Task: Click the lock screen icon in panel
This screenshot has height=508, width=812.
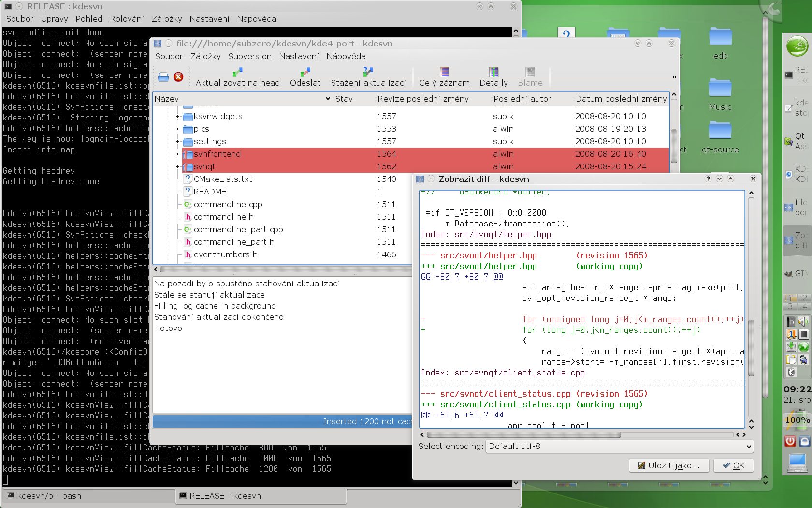Action: (x=805, y=441)
